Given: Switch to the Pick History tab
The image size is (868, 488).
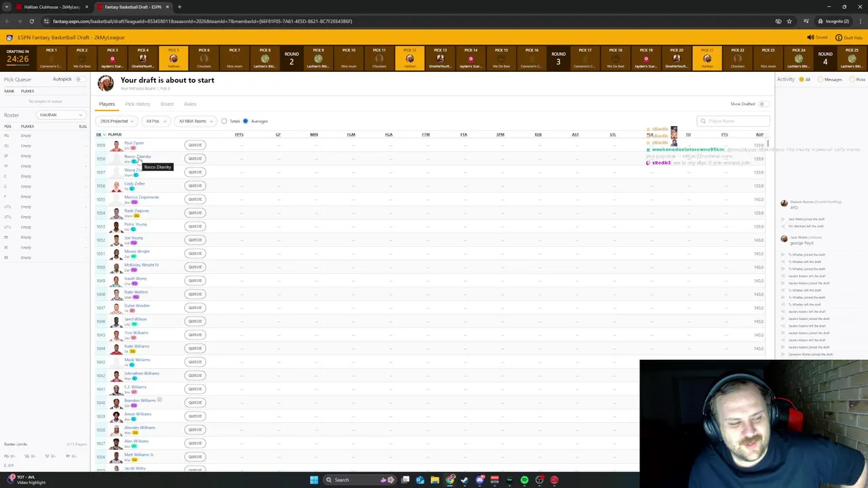Looking at the screenshot, I should 138,104.
